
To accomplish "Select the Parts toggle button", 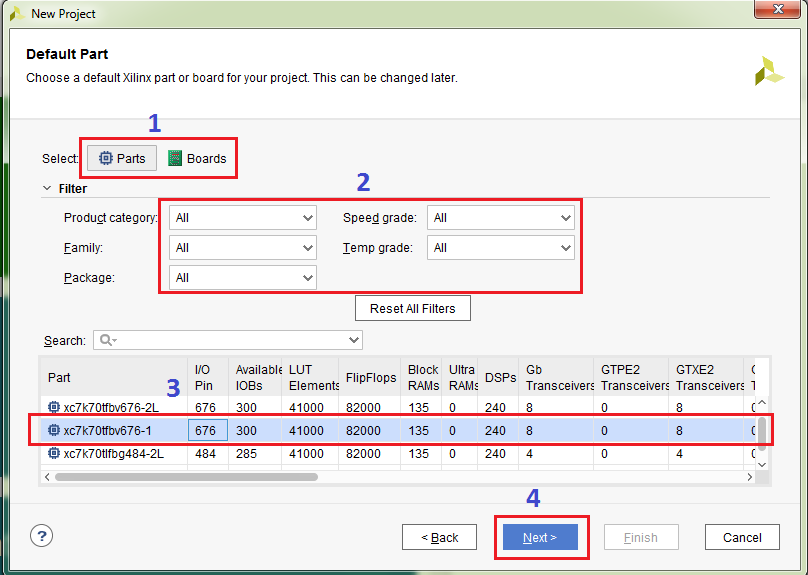I will tap(122, 158).
